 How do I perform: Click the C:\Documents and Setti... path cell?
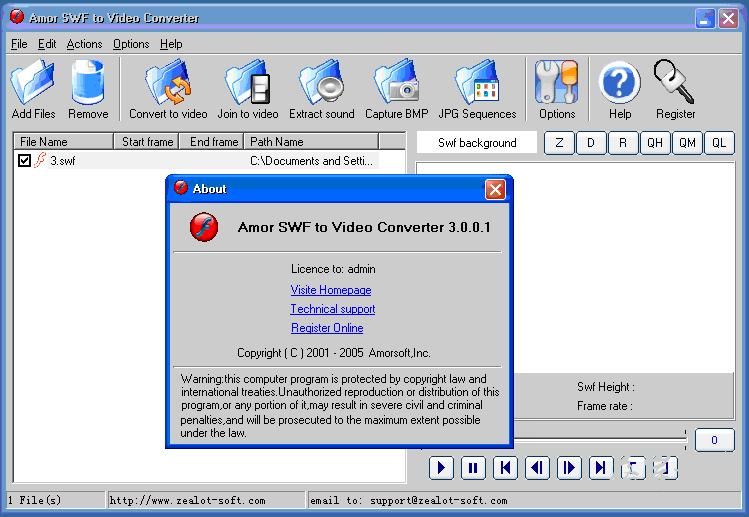click(311, 161)
